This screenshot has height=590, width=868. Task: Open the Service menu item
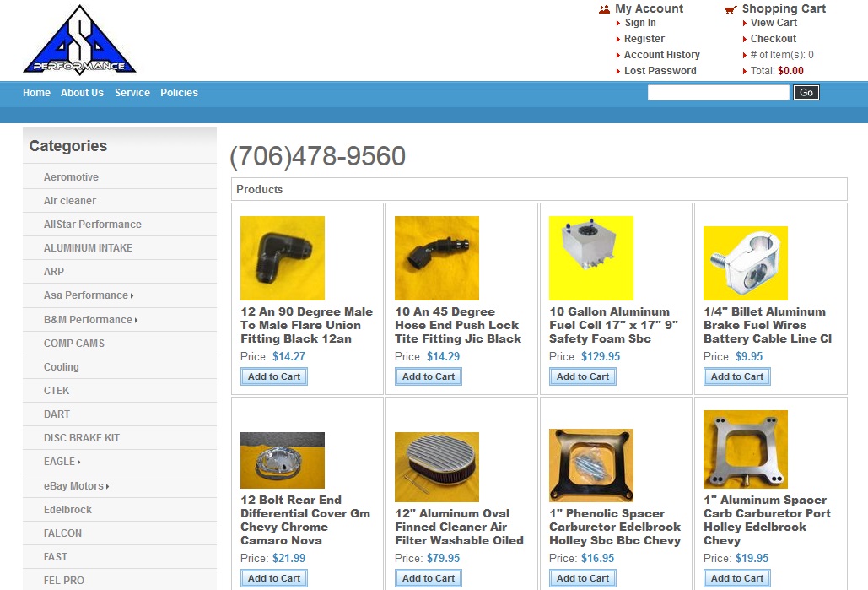coord(132,93)
